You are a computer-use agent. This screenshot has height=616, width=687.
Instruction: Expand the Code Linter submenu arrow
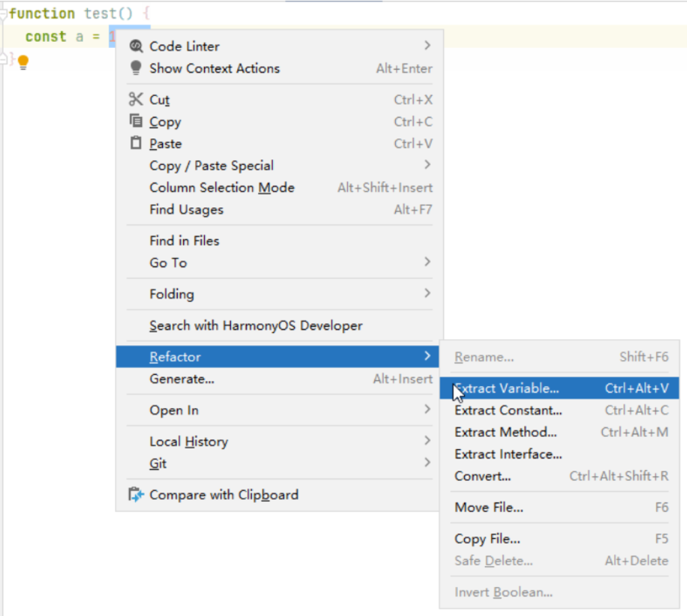point(427,45)
